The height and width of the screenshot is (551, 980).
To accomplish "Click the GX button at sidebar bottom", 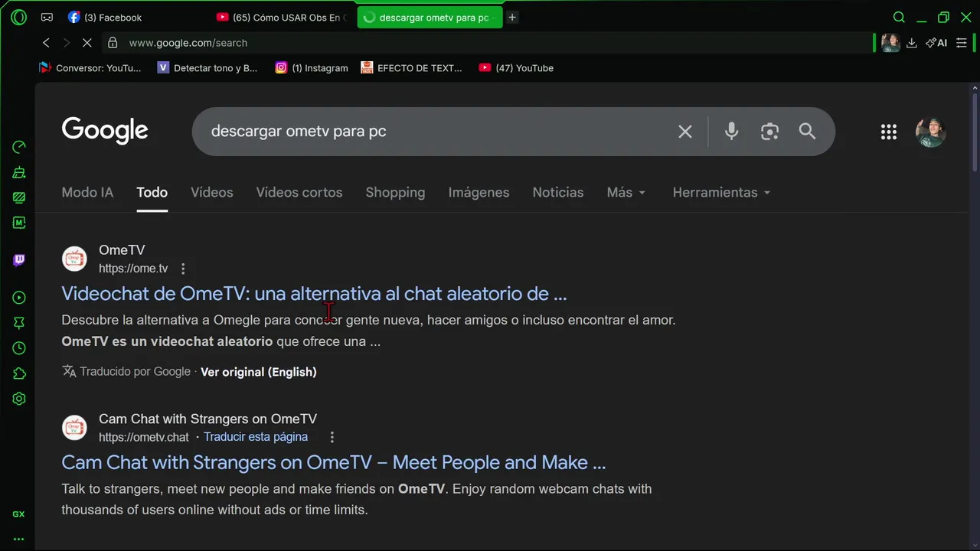I will click(x=18, y=514).
